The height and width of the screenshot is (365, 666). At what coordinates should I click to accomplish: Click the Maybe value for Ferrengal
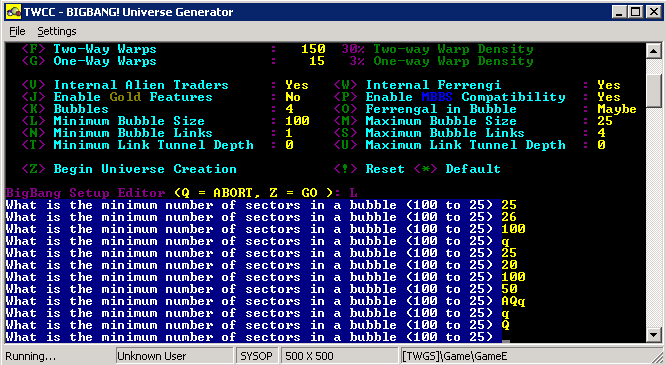617,109
